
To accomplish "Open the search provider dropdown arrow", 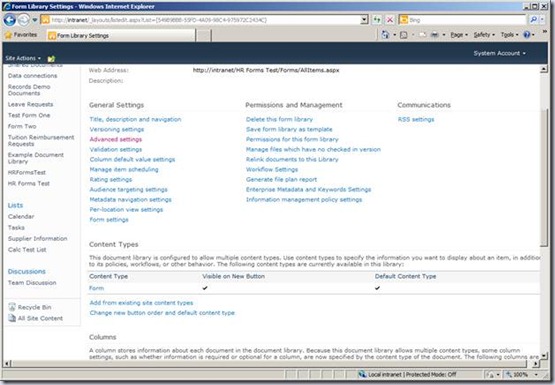I will tap(542, 20).
